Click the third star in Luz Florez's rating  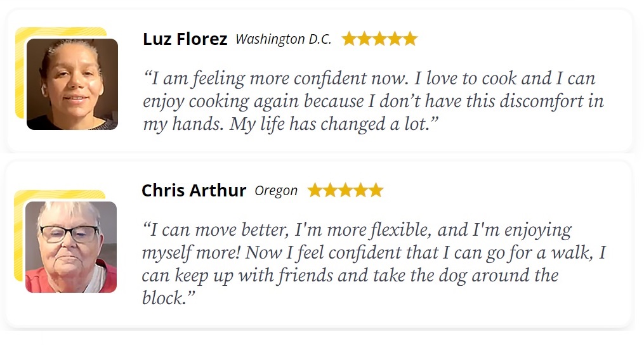(379, 39)
